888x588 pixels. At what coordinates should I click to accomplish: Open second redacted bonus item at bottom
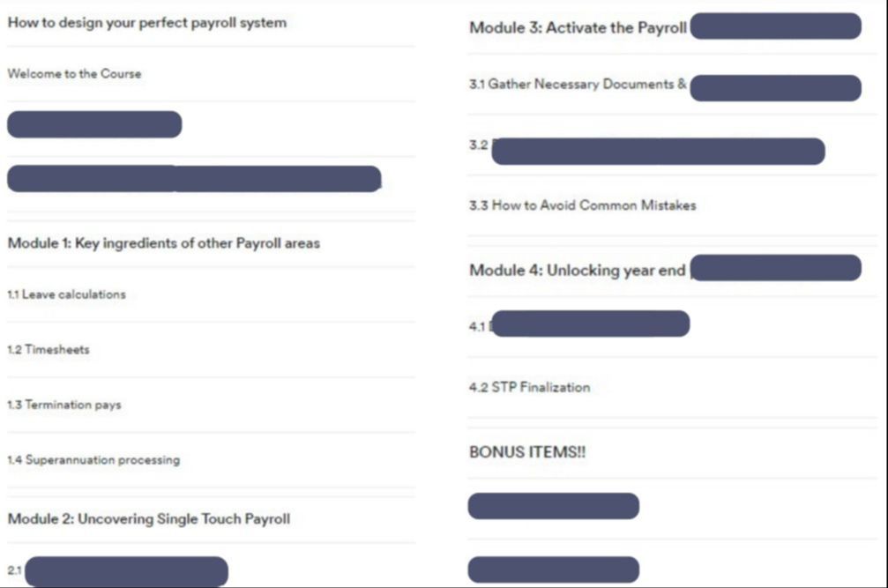click(553, 569)
